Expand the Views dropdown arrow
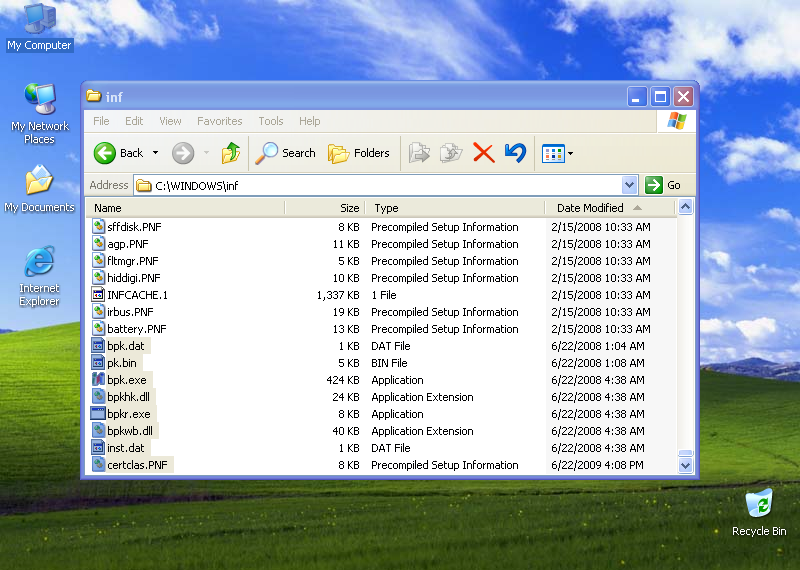 (570, 153)
